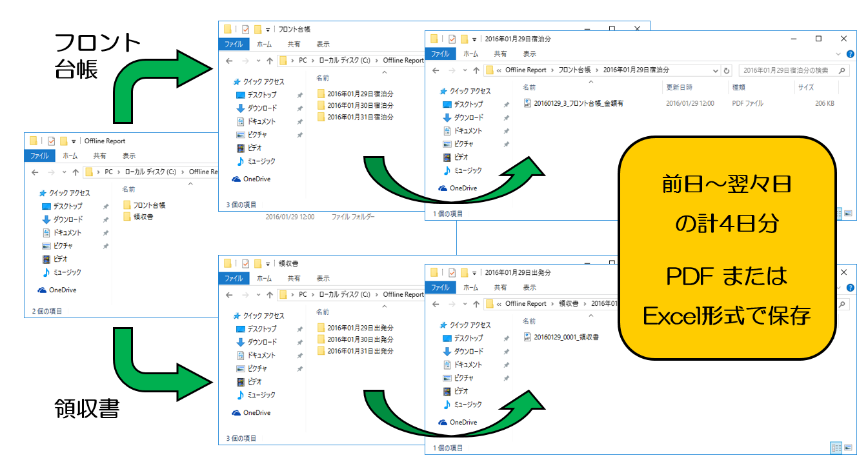This screenshot has height=473, width=868.
Task: Click New Folder icon in フロント台帳 title bar
Action: [x=257, y=29]
